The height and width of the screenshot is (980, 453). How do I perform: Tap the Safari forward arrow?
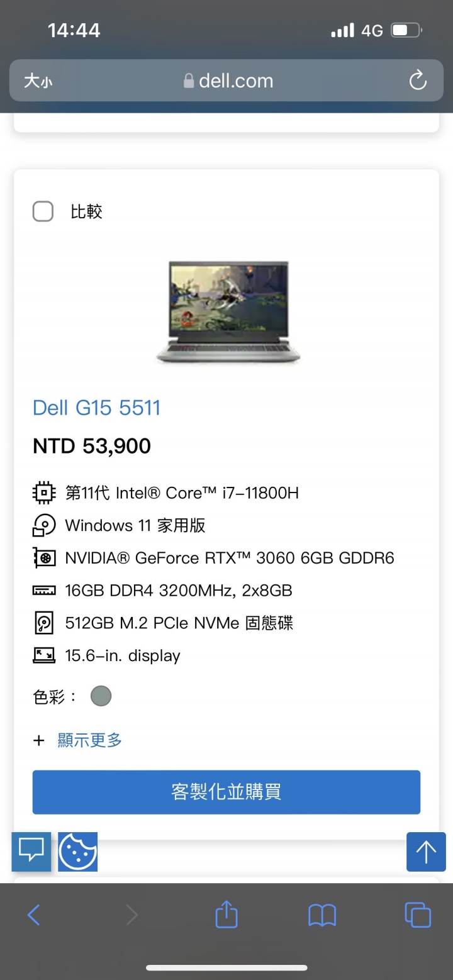131,915
